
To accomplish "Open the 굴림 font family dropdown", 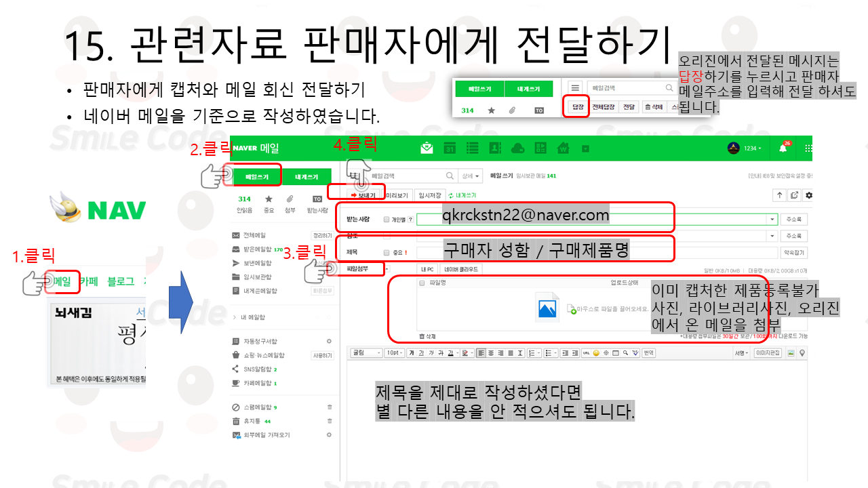I will pos(366,352).
